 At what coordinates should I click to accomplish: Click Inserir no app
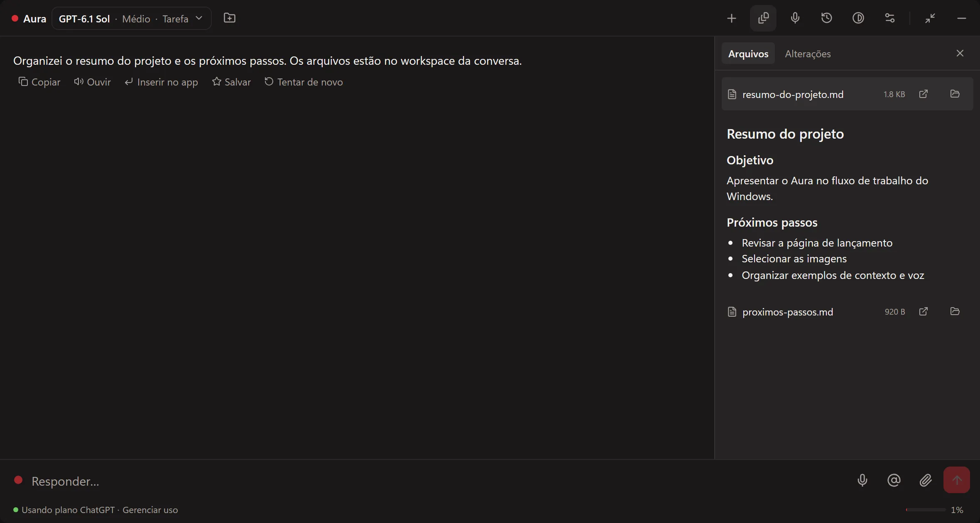(x=161, y=82)
